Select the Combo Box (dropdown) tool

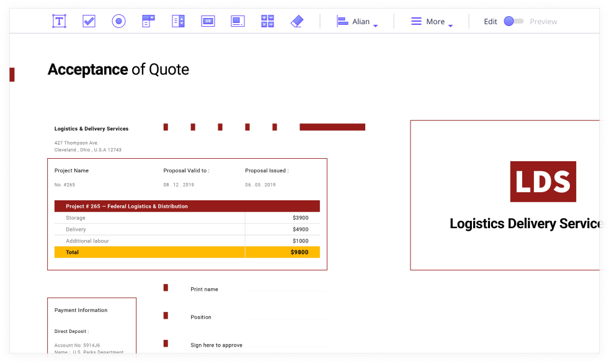point(148,21)
